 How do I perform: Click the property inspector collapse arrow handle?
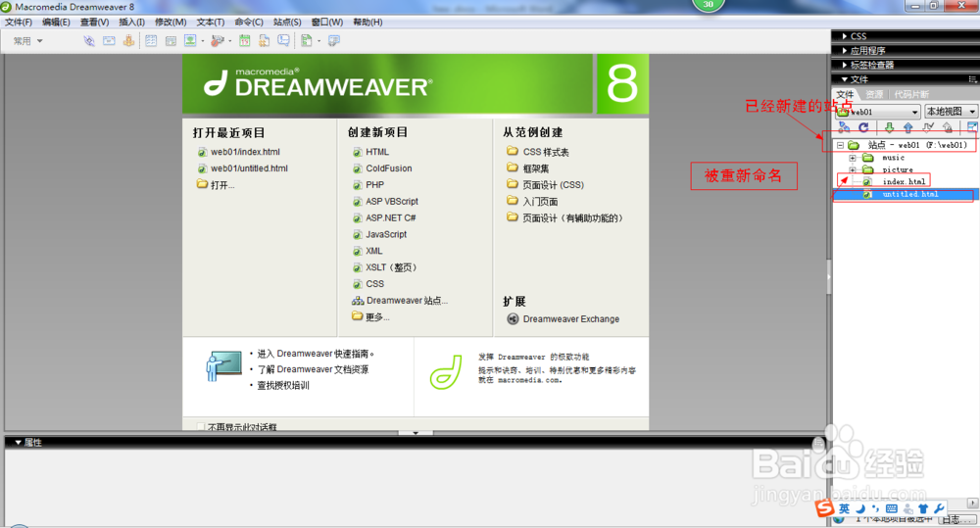click(x=416, y=432)
